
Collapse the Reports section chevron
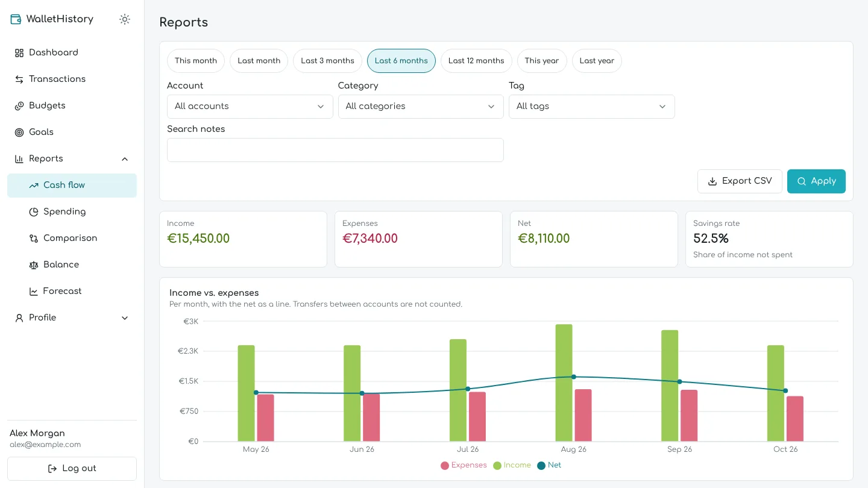(x=125, y=159)
